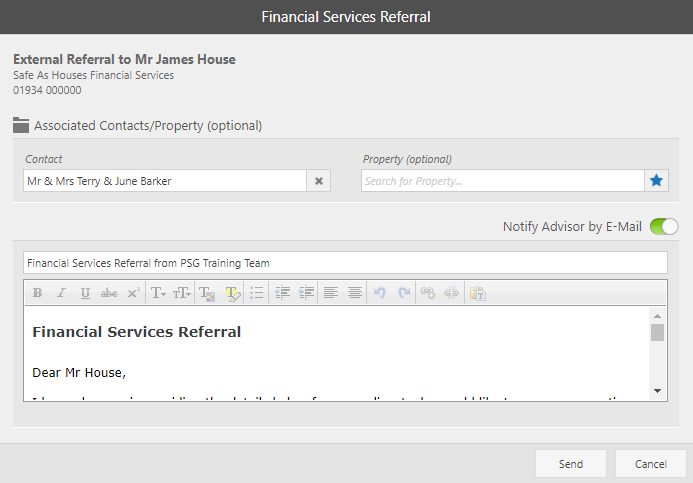Image resolution: width=693 pixels, height=483 pixels.
Task: Open the font family dropdown
Action: (158, 293)
